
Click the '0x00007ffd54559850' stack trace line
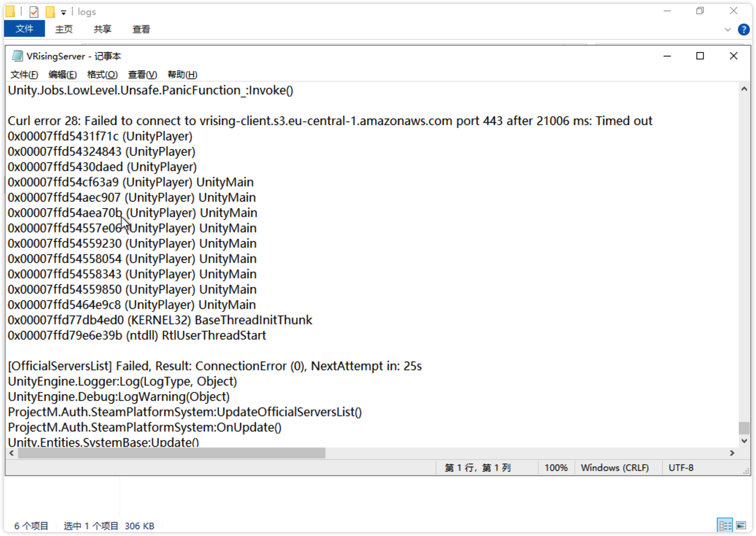point(132,290)
